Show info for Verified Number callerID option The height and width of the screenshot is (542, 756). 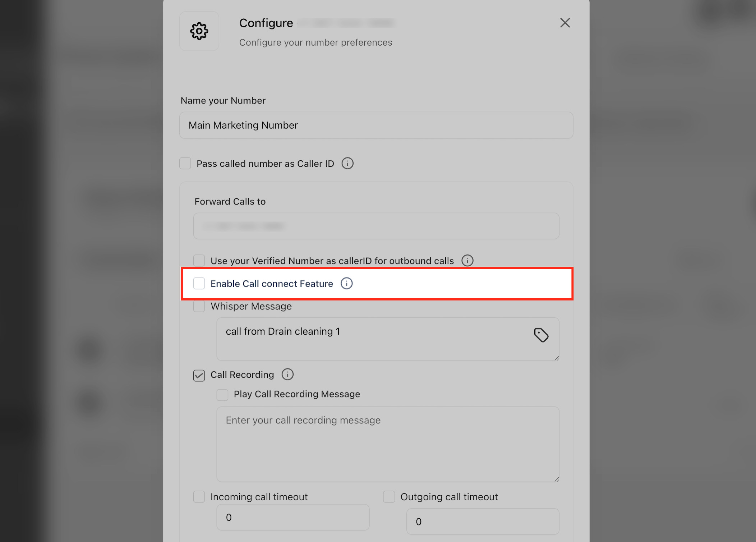(x=467, y=261)
